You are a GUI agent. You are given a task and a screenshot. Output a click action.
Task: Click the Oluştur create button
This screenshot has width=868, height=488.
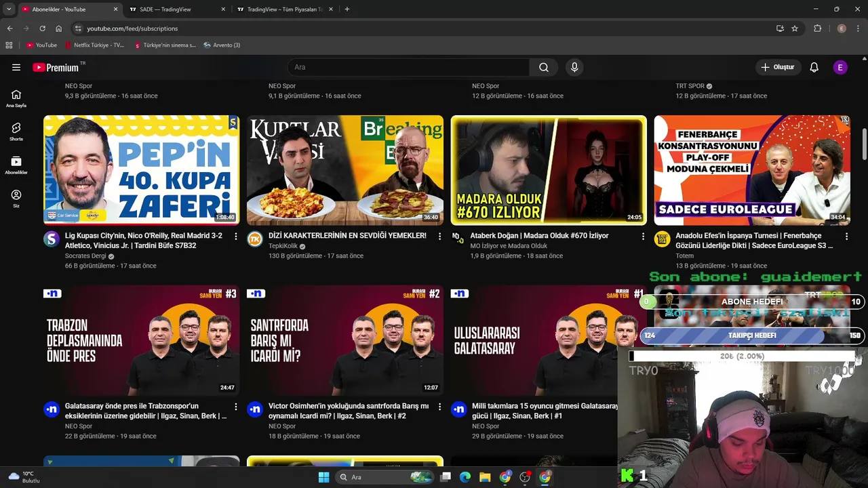coord(777,67)
